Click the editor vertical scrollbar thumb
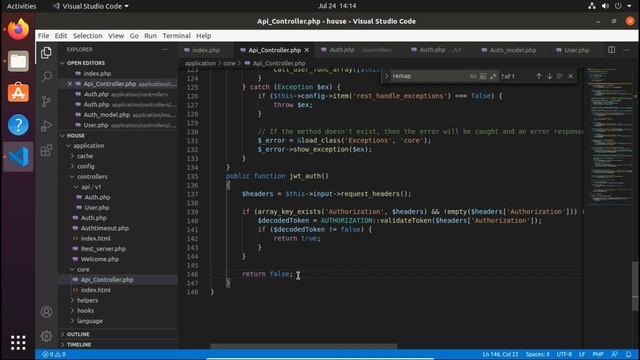The image size is (640, 360). click(635, 286)
